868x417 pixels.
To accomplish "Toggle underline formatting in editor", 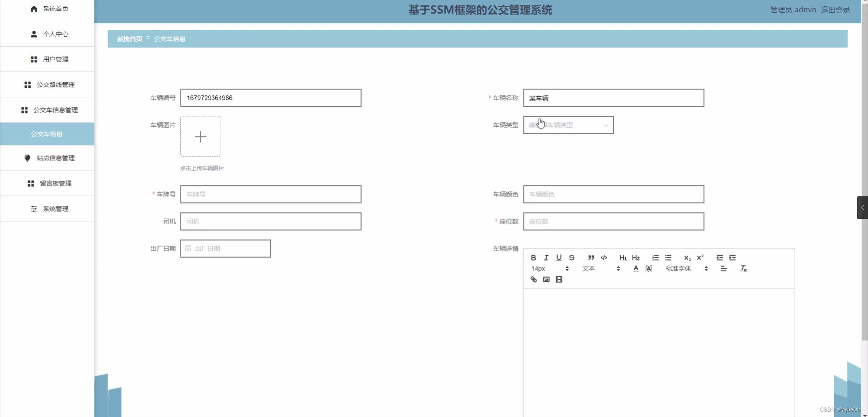I will 559,258.
